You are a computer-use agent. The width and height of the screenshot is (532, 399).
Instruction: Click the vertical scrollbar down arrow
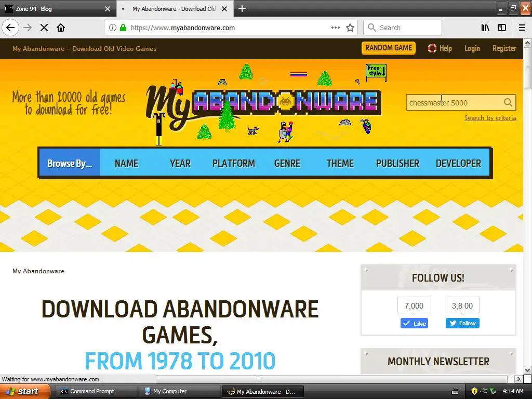tap(528, 370)
